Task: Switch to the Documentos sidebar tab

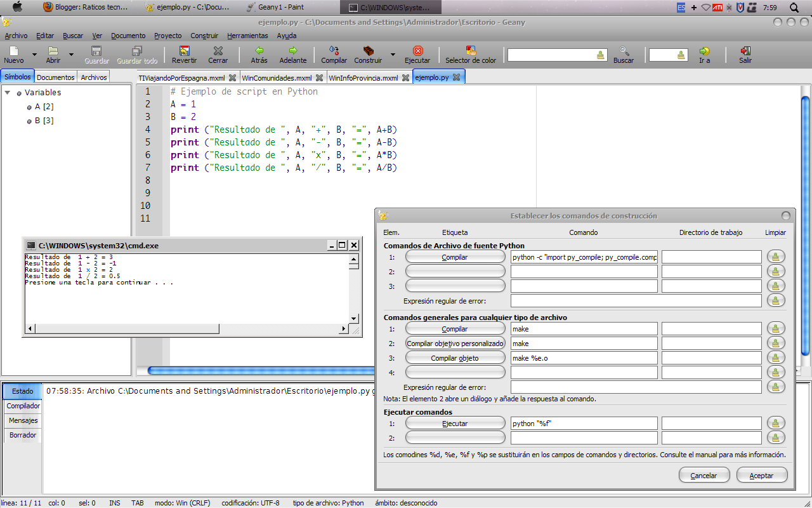Action: (56, 77)
